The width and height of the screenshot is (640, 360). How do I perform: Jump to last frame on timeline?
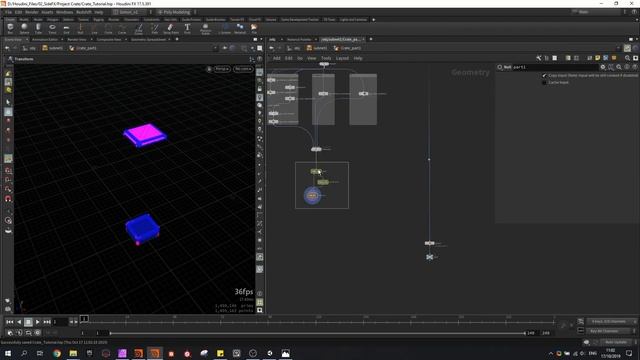(x=47, y=322)
